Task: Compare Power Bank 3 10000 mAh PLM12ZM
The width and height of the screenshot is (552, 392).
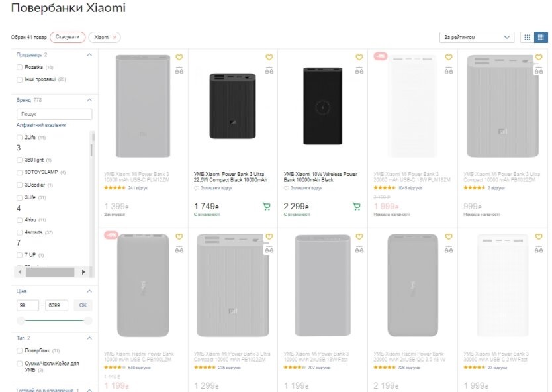Action: click(x=179, y=70)
